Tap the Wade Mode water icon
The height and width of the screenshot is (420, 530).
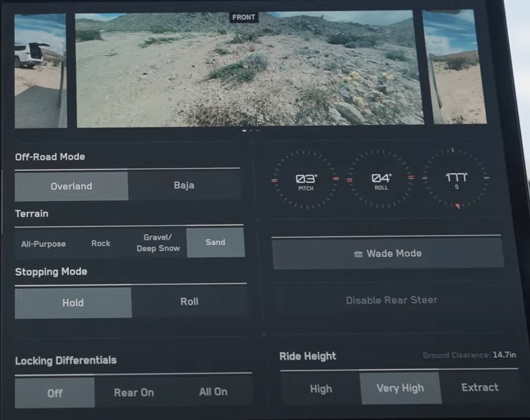(x=358, y=254)
